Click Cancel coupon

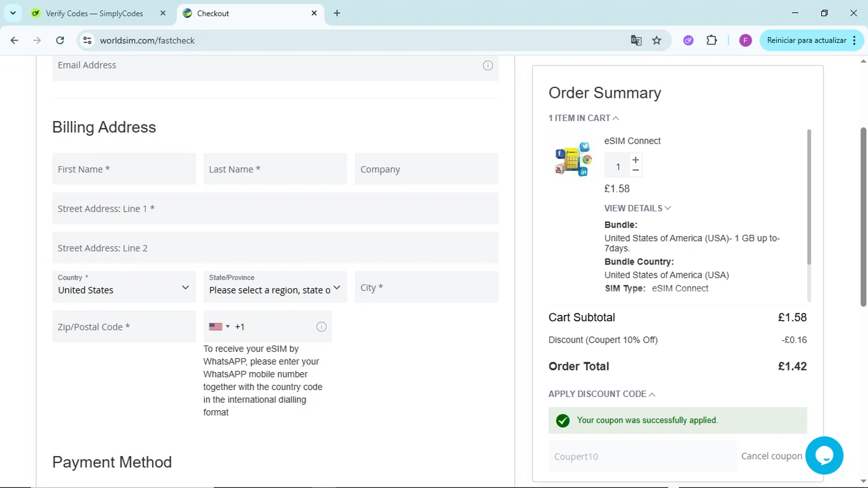pos(771,456)
